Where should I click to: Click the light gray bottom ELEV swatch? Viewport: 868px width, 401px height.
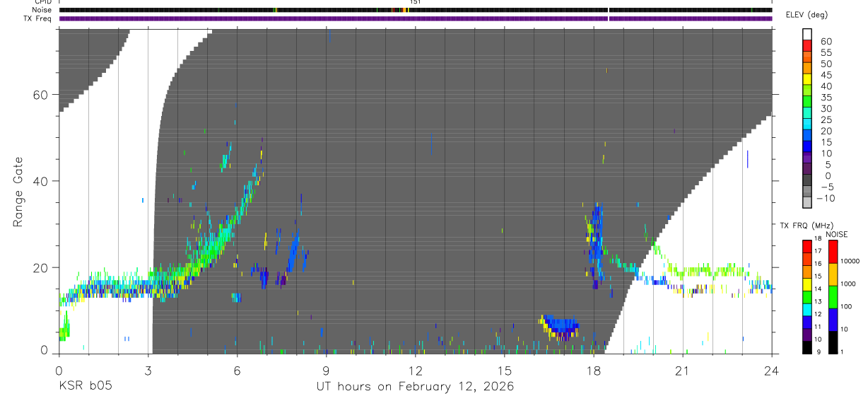click(807, 203)
